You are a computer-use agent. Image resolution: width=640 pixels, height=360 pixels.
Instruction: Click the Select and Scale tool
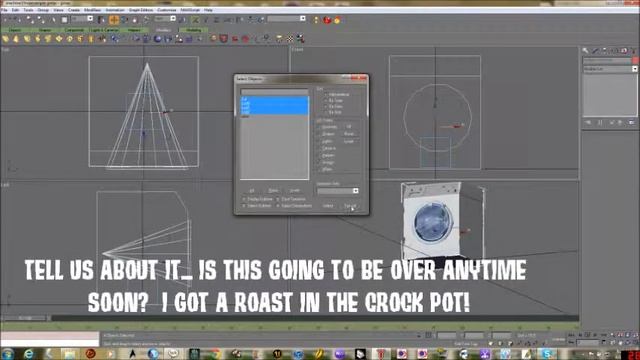(x=135, y=19)
